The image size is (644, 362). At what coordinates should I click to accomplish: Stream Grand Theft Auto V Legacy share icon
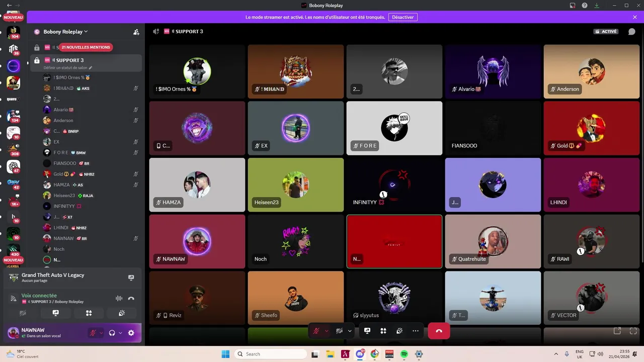coord(131,278)
